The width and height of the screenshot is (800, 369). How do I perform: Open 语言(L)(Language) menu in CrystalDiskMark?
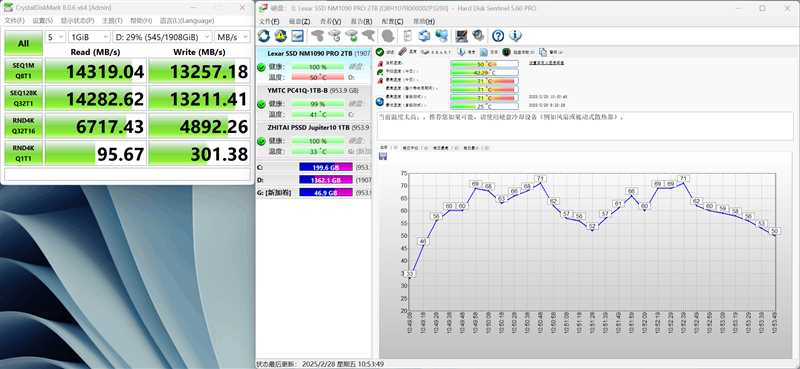tap(187, 21)
